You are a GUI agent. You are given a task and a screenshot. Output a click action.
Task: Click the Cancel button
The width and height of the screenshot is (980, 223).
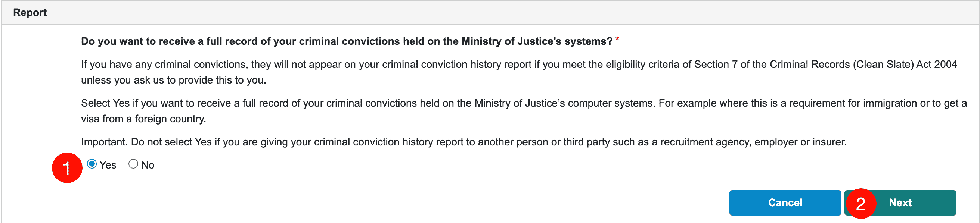(785, 203)
